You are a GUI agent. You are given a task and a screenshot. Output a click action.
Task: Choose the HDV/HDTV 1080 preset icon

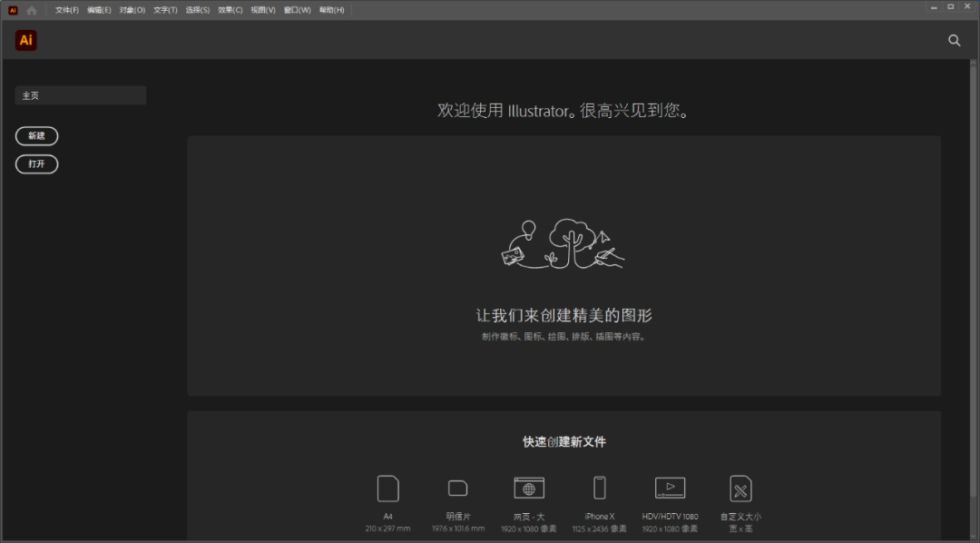(670, 488)
